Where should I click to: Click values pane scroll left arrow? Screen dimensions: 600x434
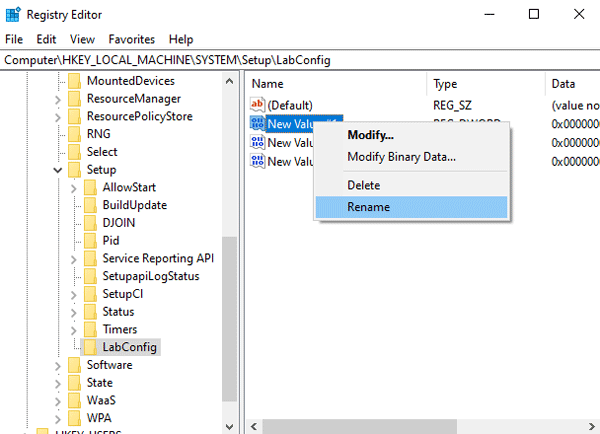click(253, 426)
